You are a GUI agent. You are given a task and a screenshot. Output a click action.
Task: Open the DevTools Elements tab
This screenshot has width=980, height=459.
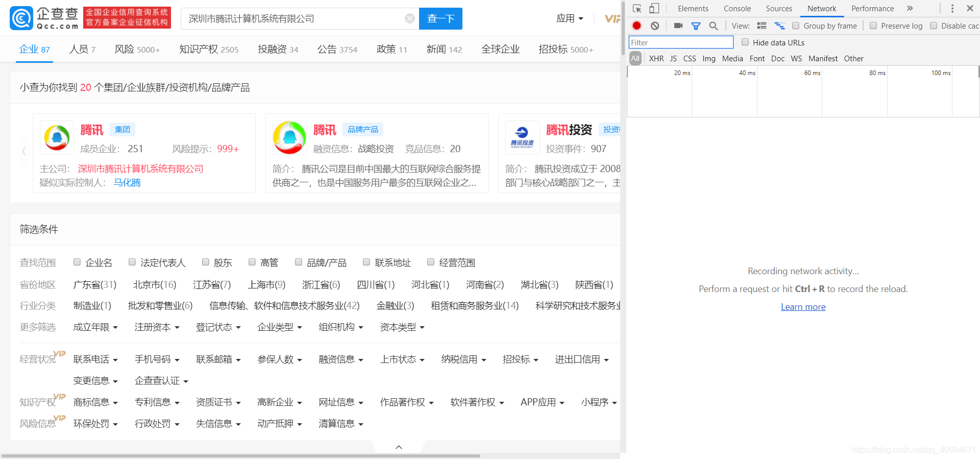(x=693, y=8)
